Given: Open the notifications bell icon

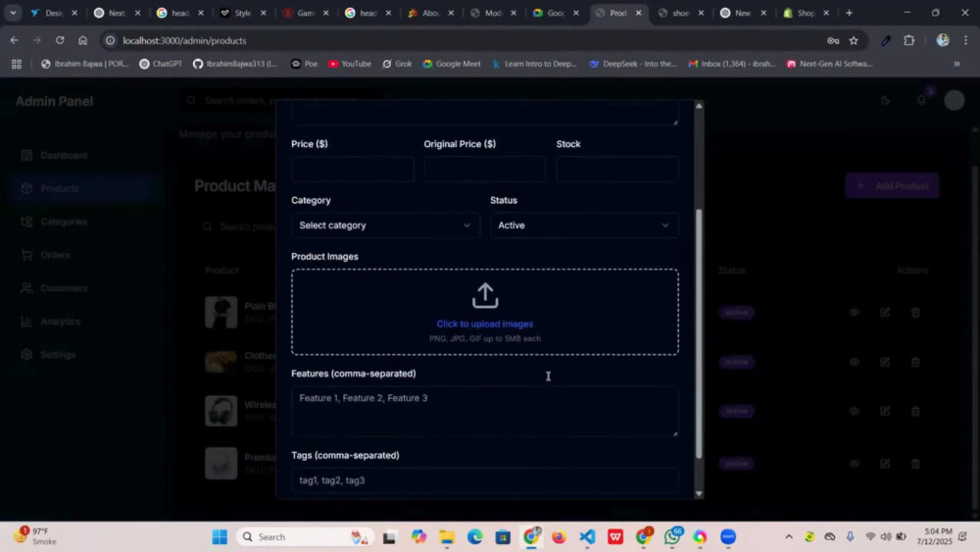Looking at the screenshot, I should point(921,100).
